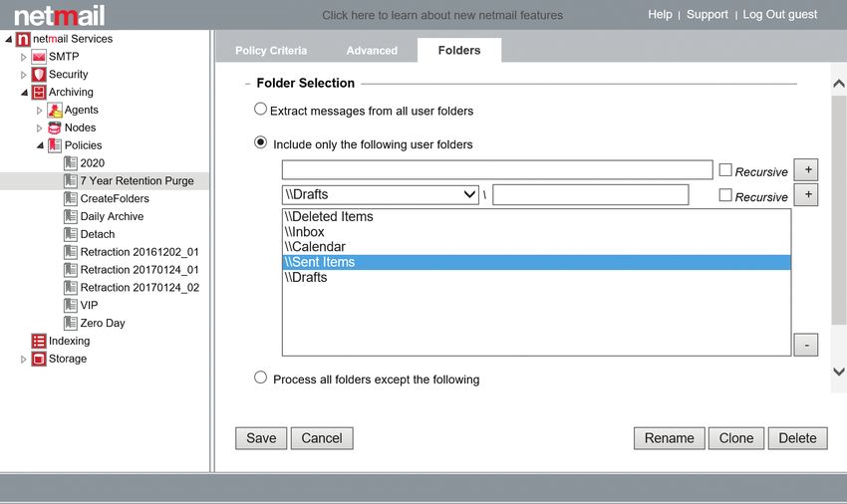
Task: Select \\Calendar in folder list
Action: (x=536, y=247)
